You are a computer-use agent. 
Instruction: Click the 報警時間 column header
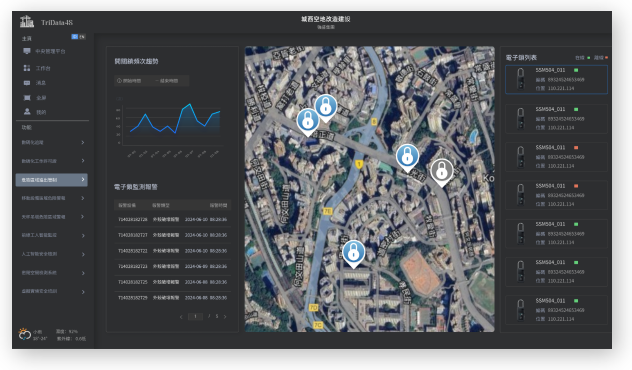tap(218, 205)
